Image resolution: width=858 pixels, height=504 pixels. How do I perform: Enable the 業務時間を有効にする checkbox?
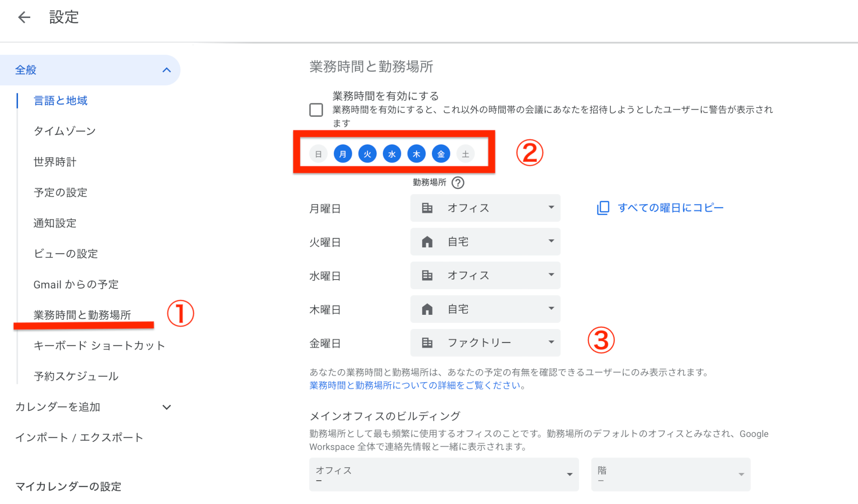316,109
